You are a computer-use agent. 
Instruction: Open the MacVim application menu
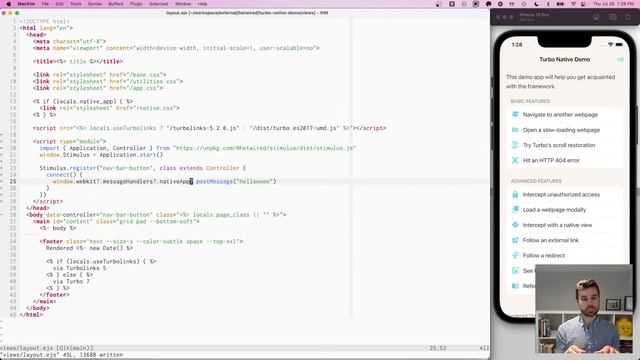[x=26, y=4]
